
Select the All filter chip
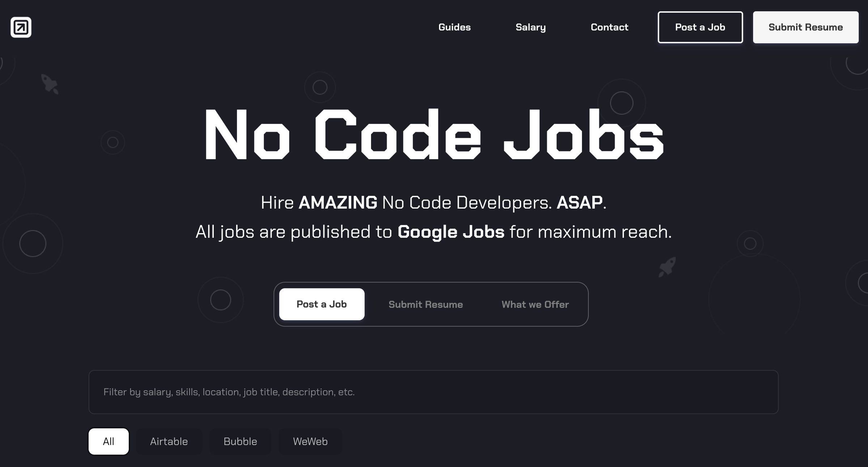coord(109,441)
